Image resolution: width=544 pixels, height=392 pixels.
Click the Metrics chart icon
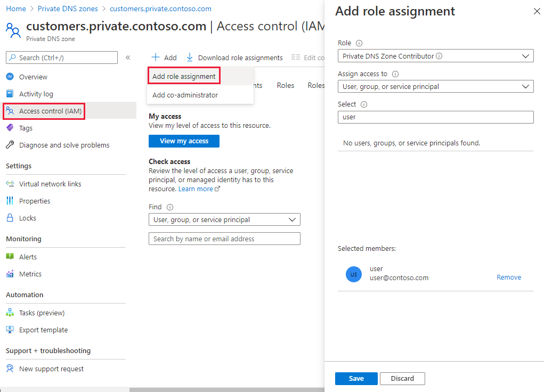click(10, 274)
